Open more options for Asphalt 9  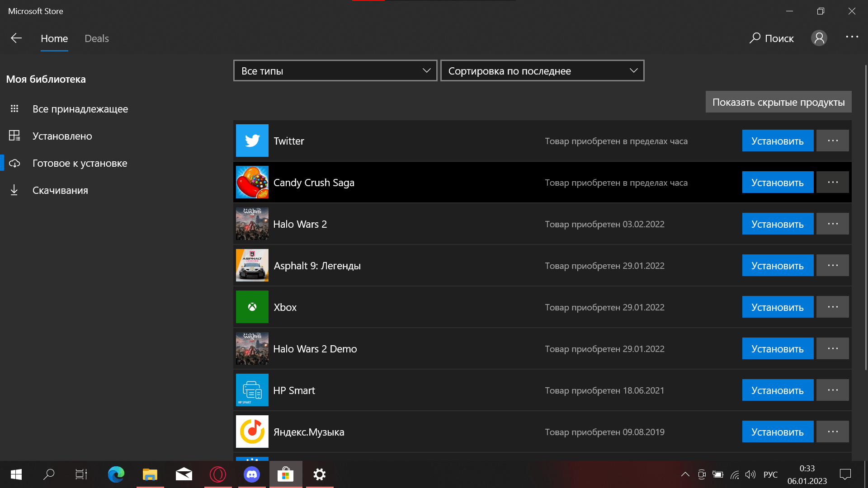833,265
